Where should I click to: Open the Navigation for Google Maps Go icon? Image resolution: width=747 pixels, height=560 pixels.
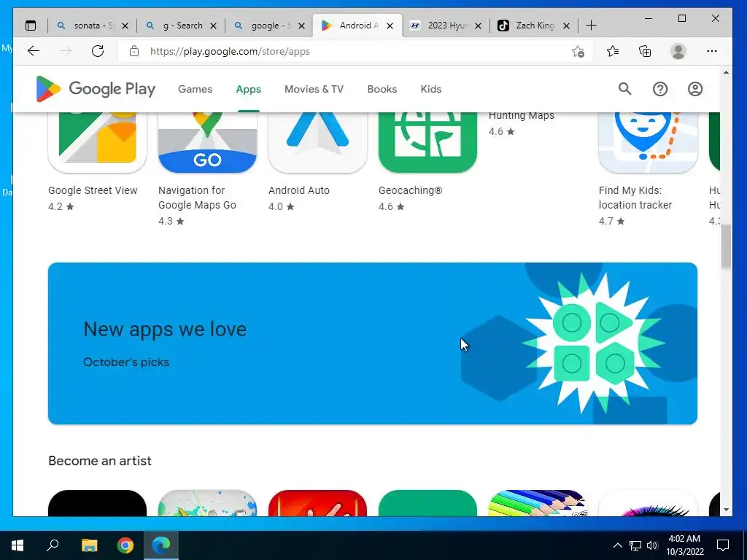point(207,142)
